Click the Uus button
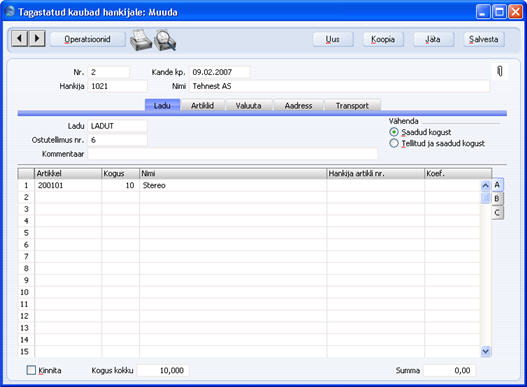This screenshot has width=527, height=387. click(x=333, y=39)
